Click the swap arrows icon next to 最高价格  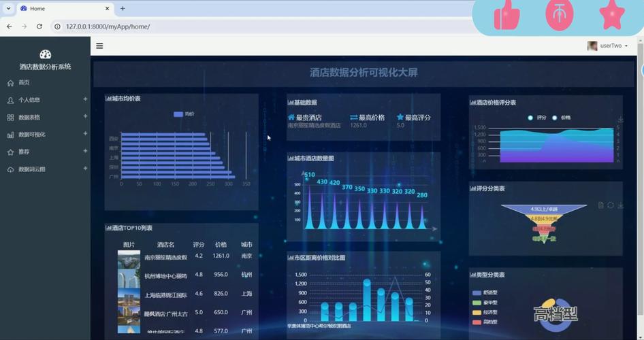tap(353, 118)
